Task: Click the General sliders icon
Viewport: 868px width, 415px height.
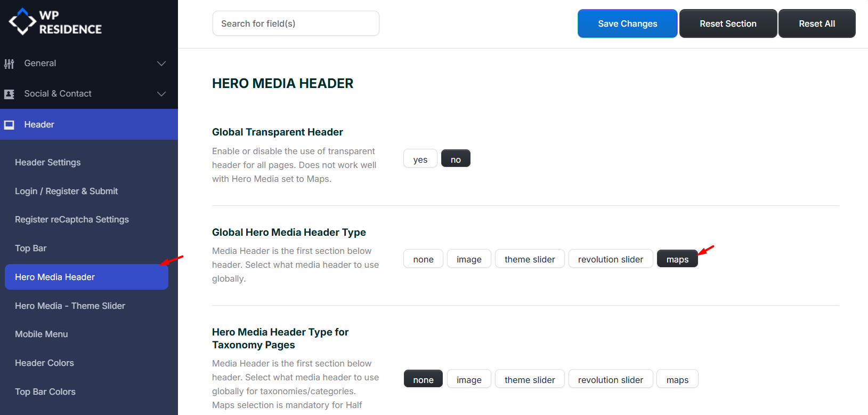Action: click(x=9, y=63)
